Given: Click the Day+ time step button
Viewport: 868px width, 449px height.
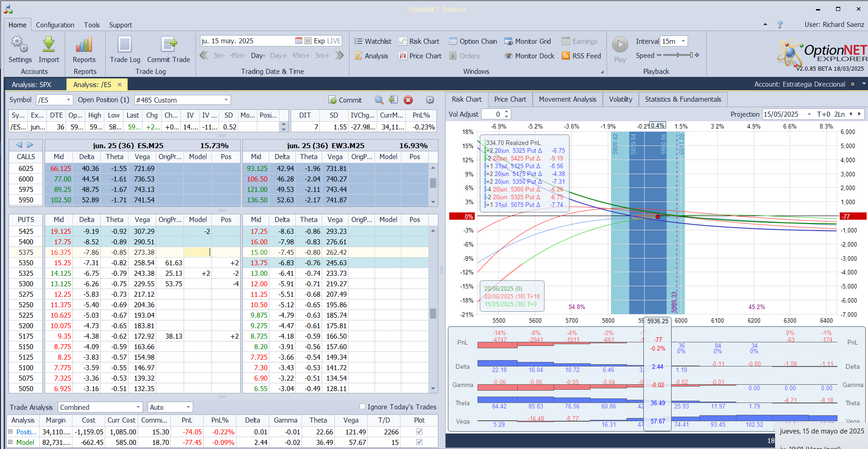Looking at the screenshot, I should click(278, 56).
